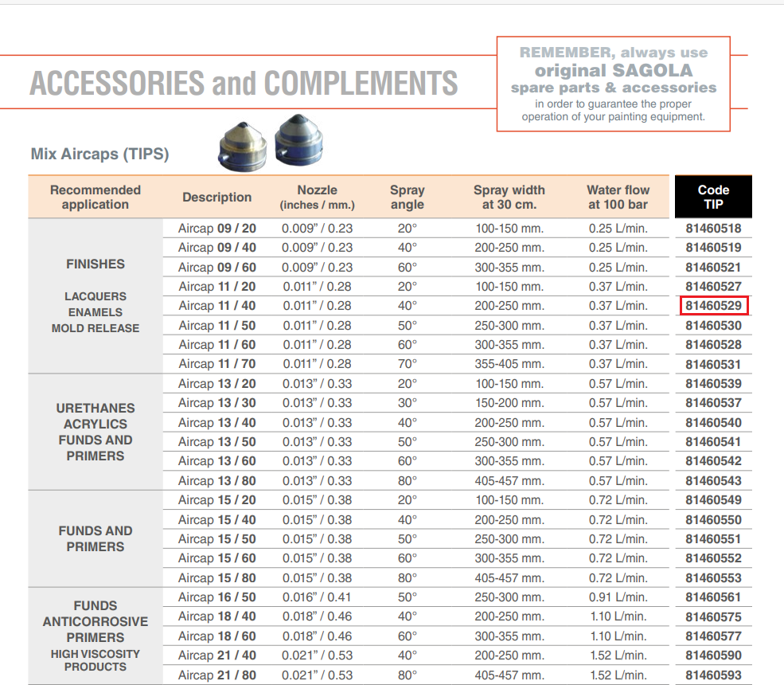784x685 pixels.
Task: Select the 'Nozzle (inches / mm.)' column header
Action: pyautogui.click(x=318, y=198)
